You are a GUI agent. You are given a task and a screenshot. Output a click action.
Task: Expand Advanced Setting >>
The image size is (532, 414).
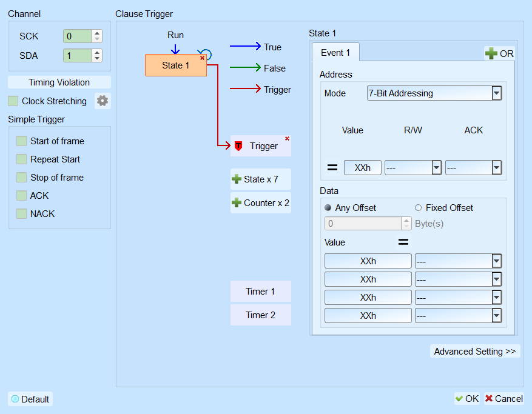475,352
